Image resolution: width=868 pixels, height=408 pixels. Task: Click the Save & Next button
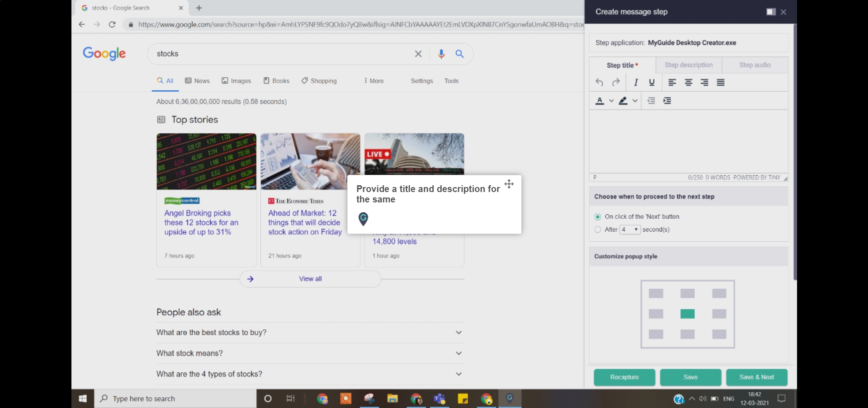(757, 377)
